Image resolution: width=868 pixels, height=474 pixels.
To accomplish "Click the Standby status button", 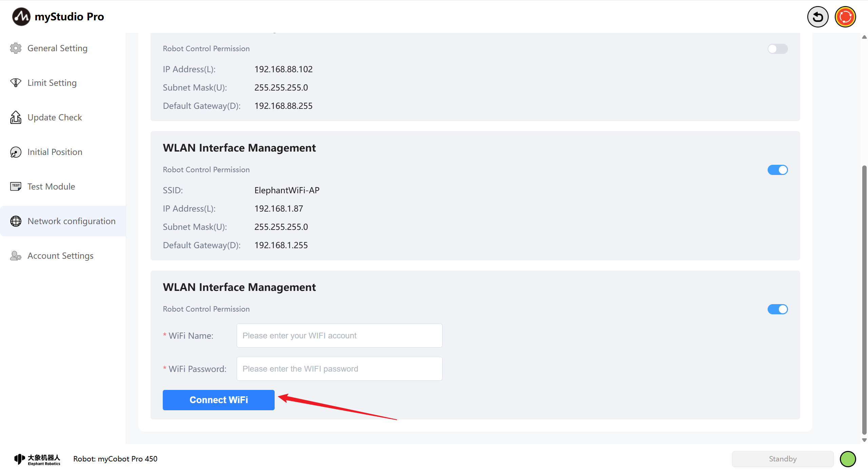I will tap(783, 459).
